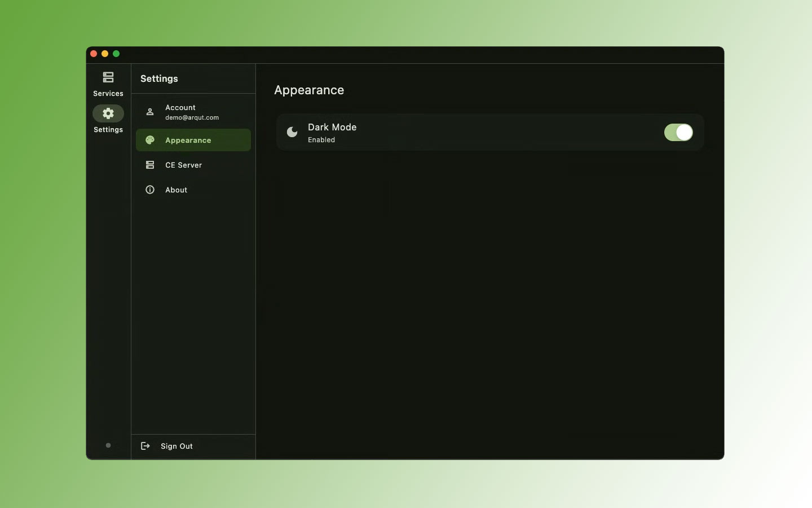Open the Services section icon

pos(108,77)
